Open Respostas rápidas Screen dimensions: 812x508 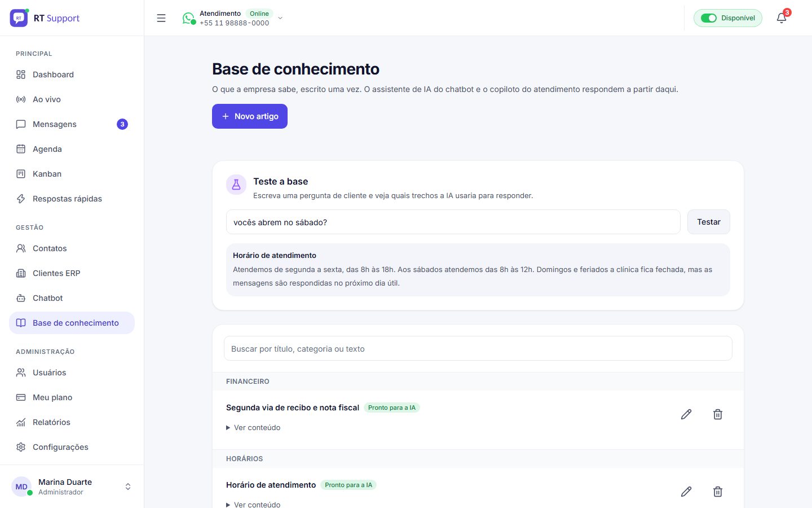pyautogui.click(x=72, y=199)
